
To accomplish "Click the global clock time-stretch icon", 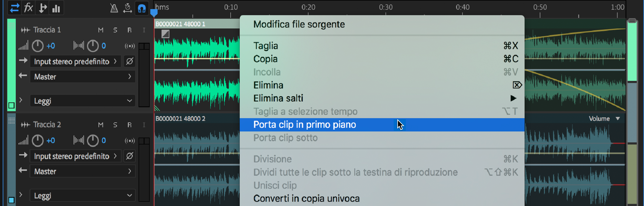I will [128, 8].
